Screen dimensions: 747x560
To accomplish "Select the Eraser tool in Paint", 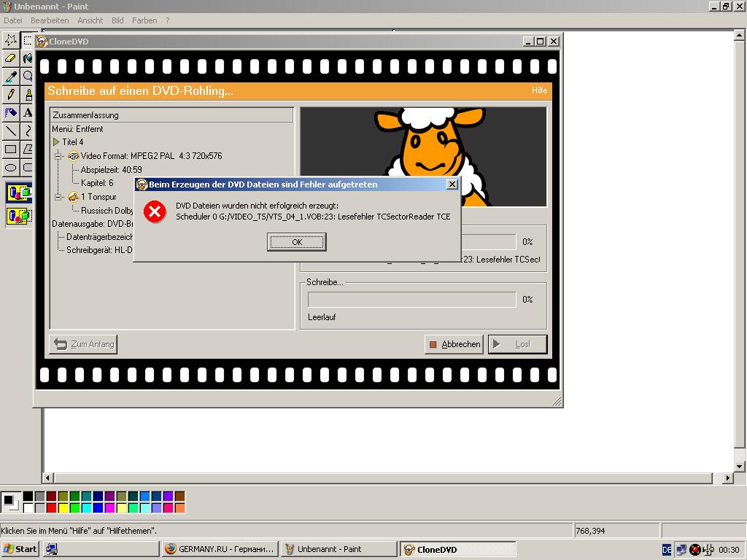I will point(10,58).
